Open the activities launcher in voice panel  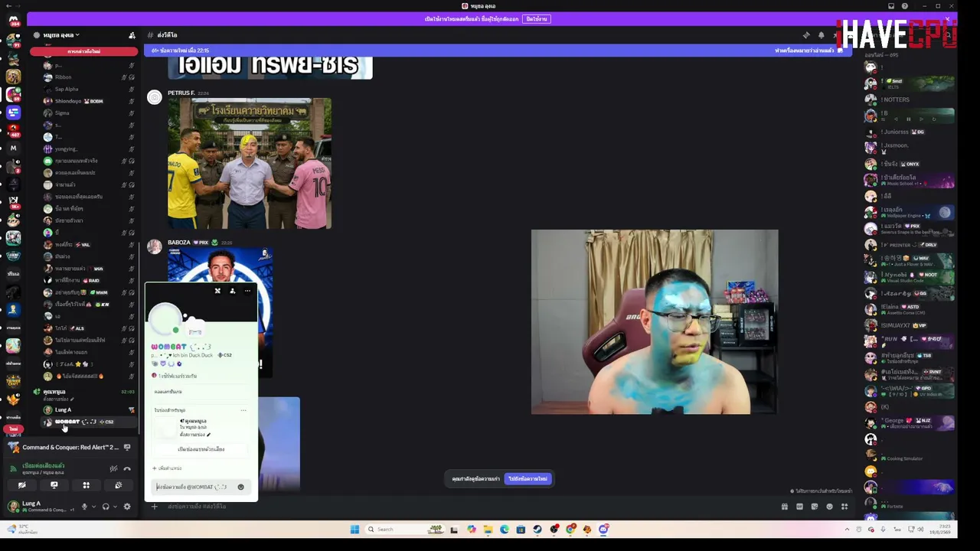(x=86, y=485)
